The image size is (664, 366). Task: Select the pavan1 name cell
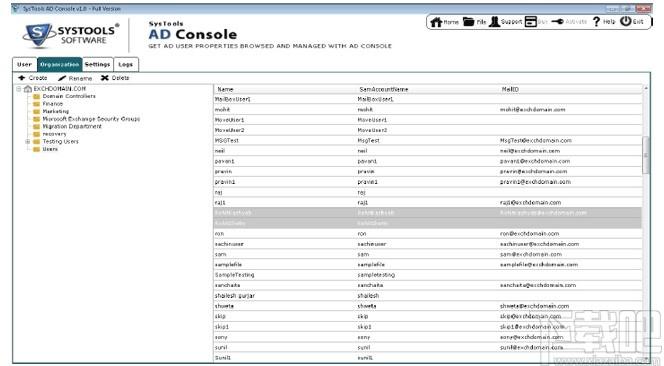tap(224, 161)
